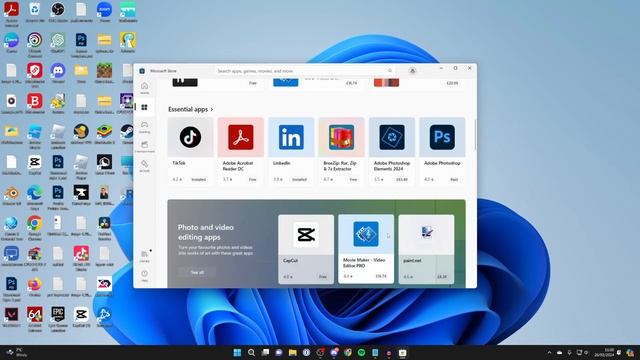Open Home in Microsoft Store sidebar
The height and width of the screenshot is (360, 640).
click(x=144, y=88)
